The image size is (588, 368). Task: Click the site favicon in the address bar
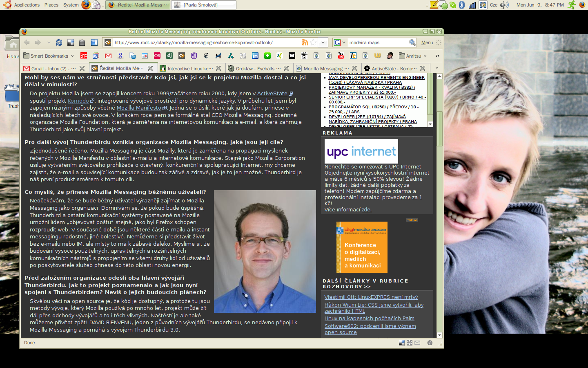[x=108, y=43]
